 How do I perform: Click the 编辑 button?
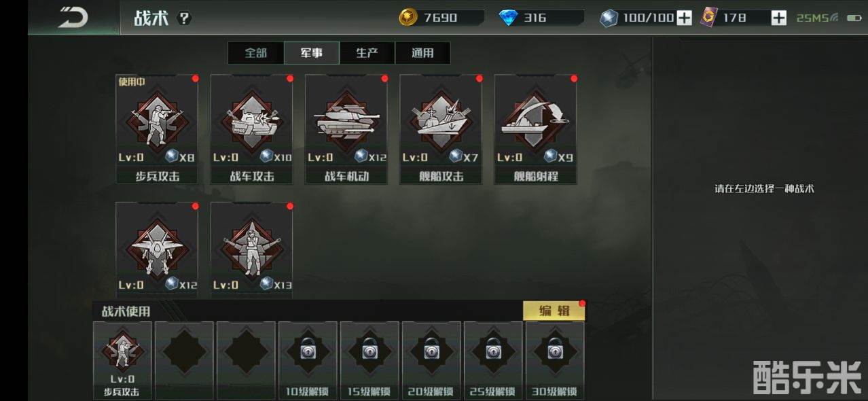point(554,311)
